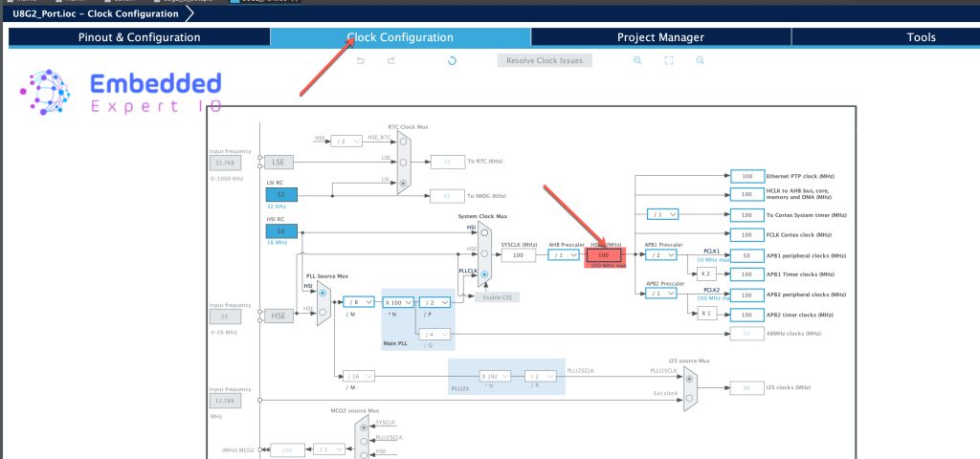Select HSE radio in RTC Clock Mux
Screen dimensions: 980x459
point(404,142)
